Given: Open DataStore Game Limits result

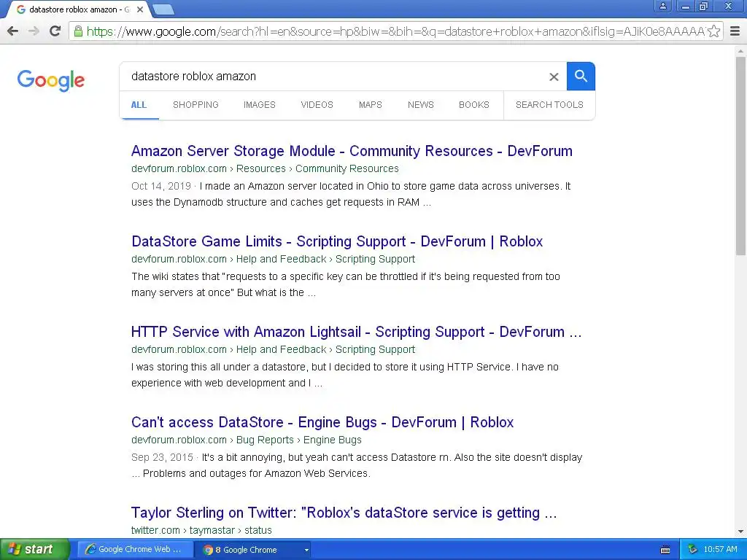Looking at the screenshot, I should pos(337,241).
